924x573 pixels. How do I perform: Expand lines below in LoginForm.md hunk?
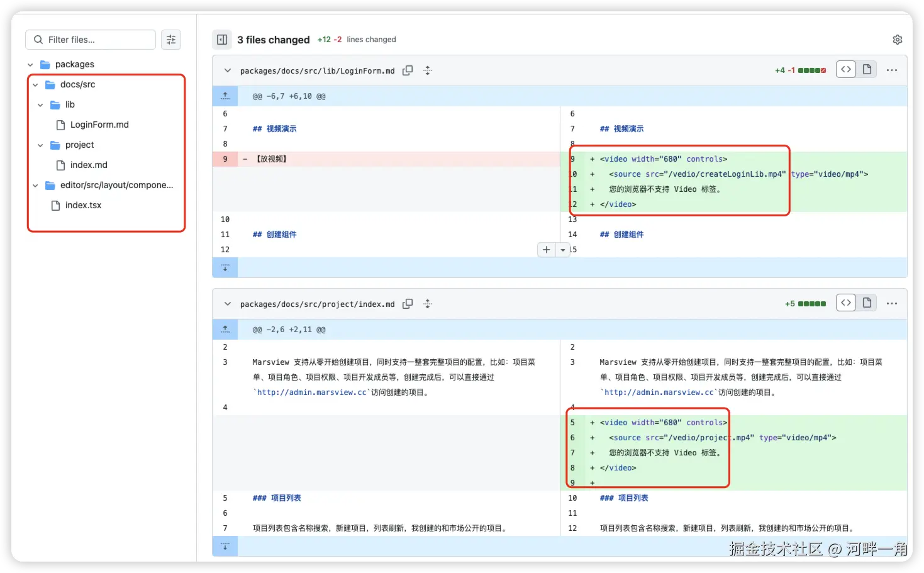225,268
